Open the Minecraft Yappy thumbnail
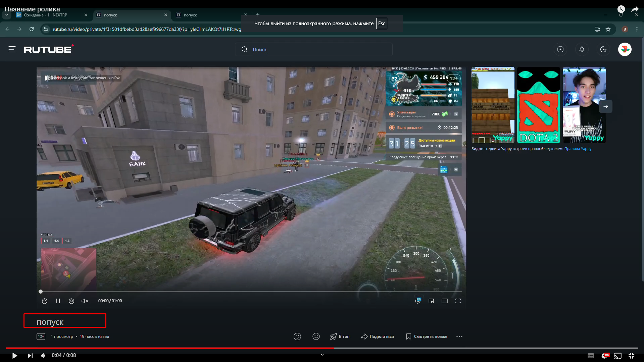The height and width of the screenshot is (362, 644). click(493, 105)
